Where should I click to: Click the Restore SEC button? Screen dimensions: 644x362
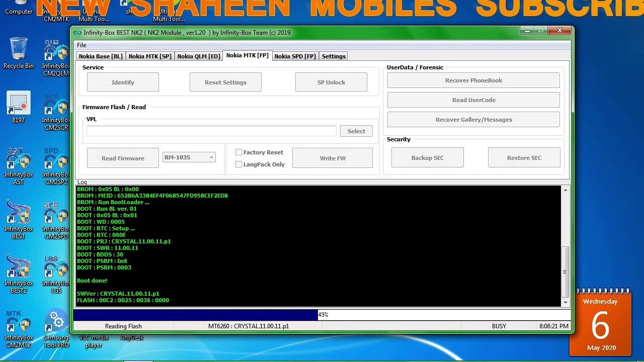tap(524, 158)
